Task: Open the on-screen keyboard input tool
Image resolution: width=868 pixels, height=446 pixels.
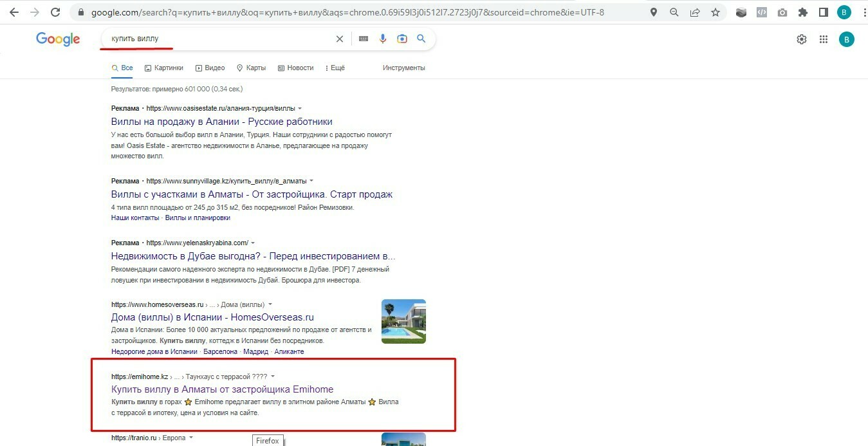Action: [364, 39]
